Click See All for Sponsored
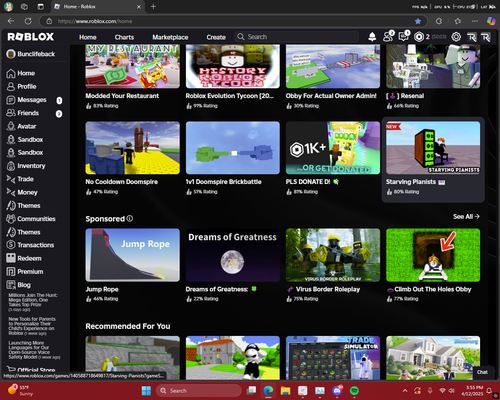 [466, 216]
